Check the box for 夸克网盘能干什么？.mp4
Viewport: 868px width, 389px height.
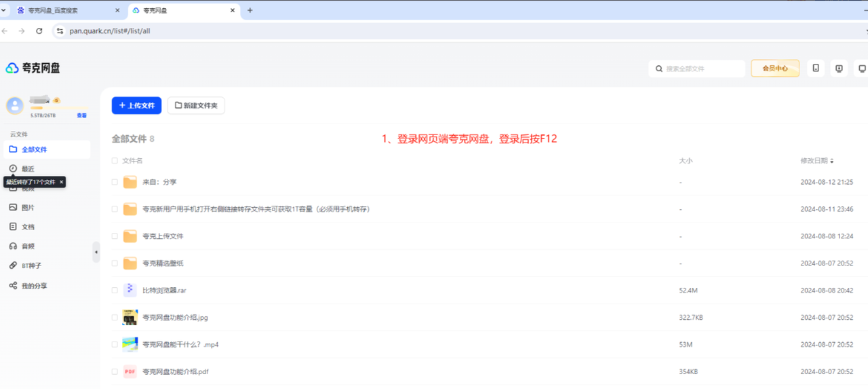(x=115, y=344)
